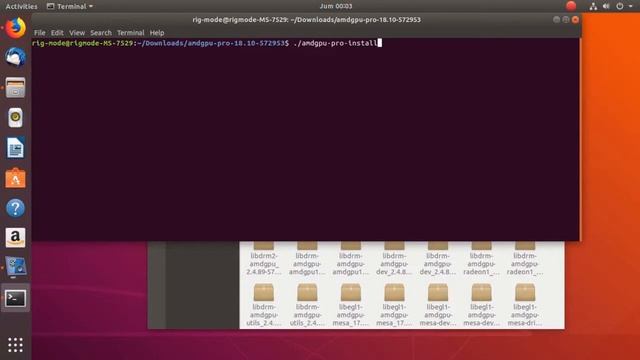Screen dimensions: 640x360
Task: Open the View menu in Terminal
Action: tap(77, 33)
